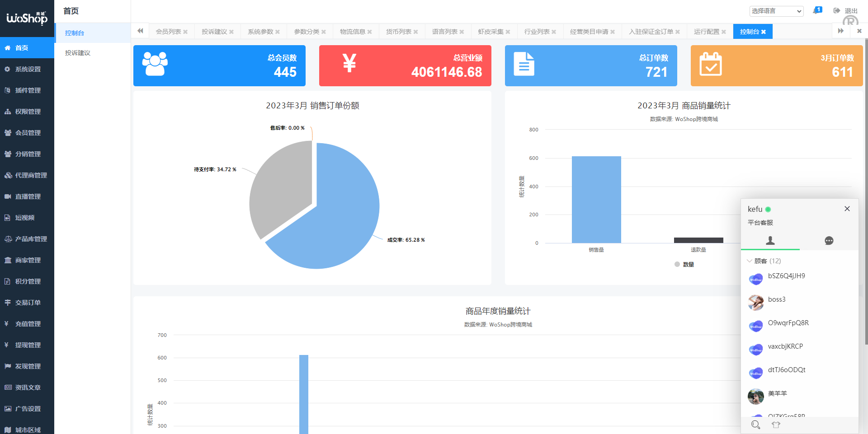This screenshot has height=434, width=868.
Task: Collapse the 顾客 (12) customer group
Action: [750, 261]
